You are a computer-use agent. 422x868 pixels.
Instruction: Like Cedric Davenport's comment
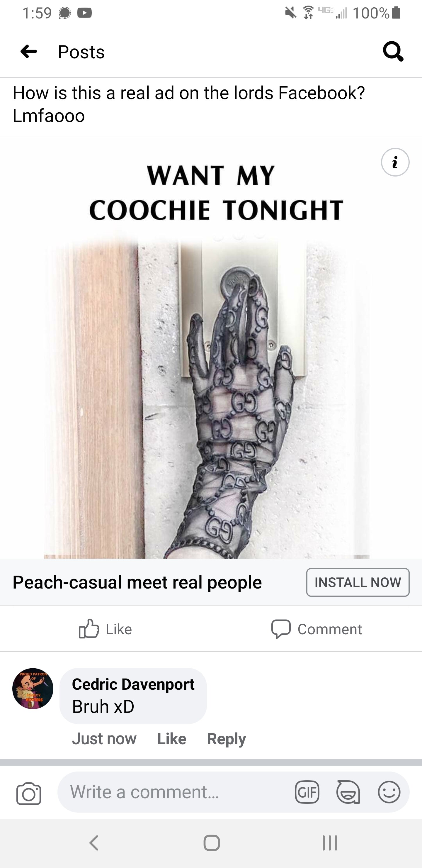click(x=171, y=739)
